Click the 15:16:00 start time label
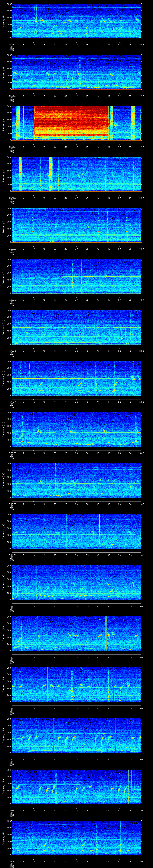The width and height of the screenshot is (153, 868). [12, 811]
